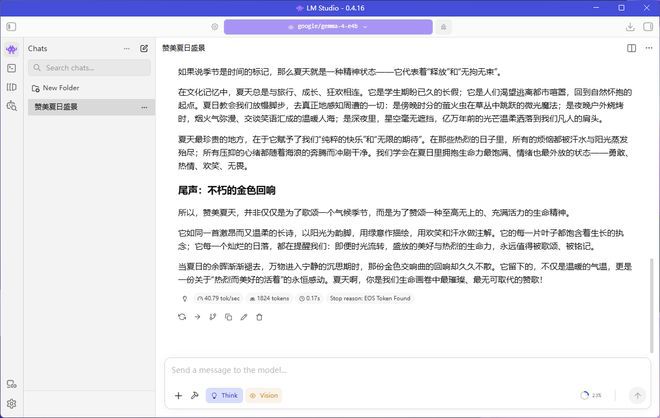The height and width of the screenshot is (418, 660).
Task: Click the 40.79 tok/sec statistic
Action: click(x=218, y=298)
